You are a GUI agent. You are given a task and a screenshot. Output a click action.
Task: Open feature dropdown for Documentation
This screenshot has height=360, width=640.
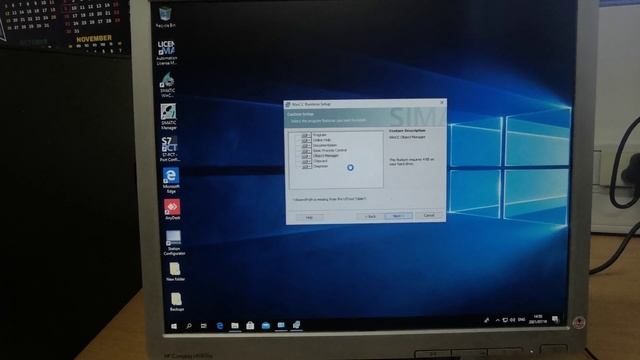[306, 146]
